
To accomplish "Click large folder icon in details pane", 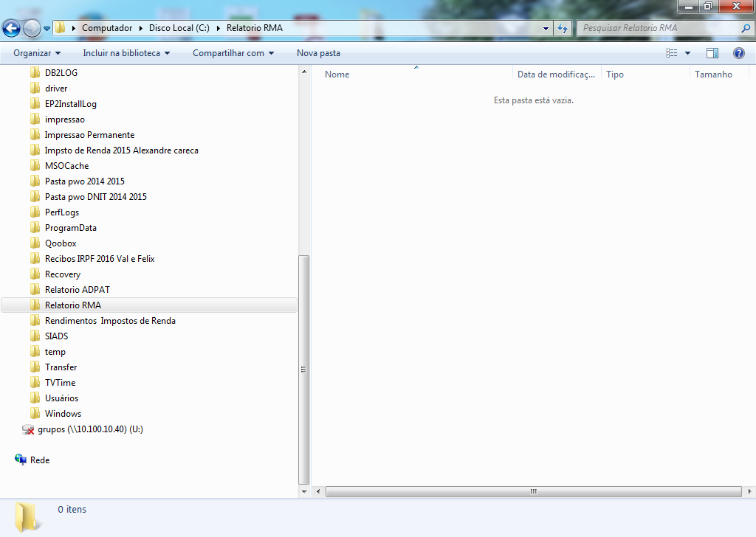I will pos(27,517).
